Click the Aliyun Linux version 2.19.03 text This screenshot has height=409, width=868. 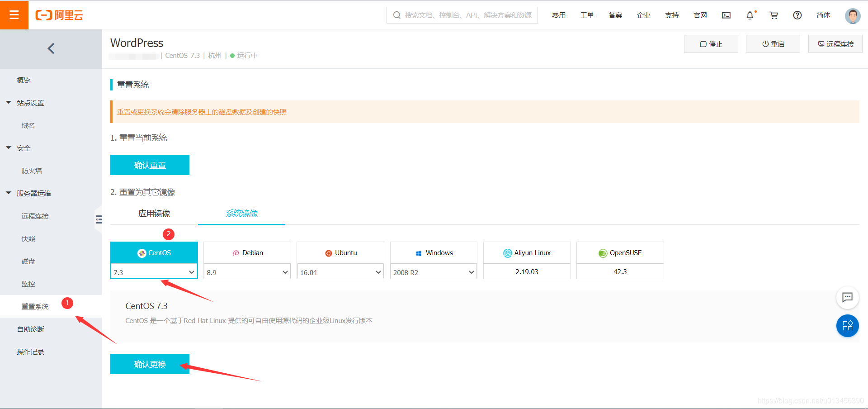527,271
